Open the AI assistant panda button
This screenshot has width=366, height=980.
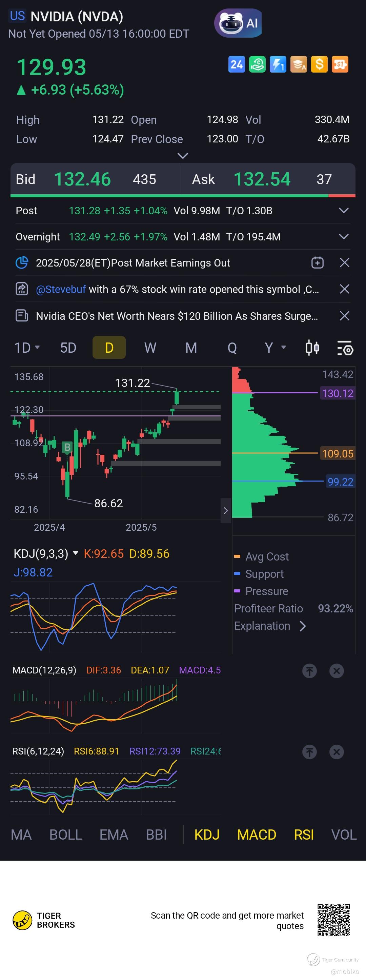tap(238, 23)
